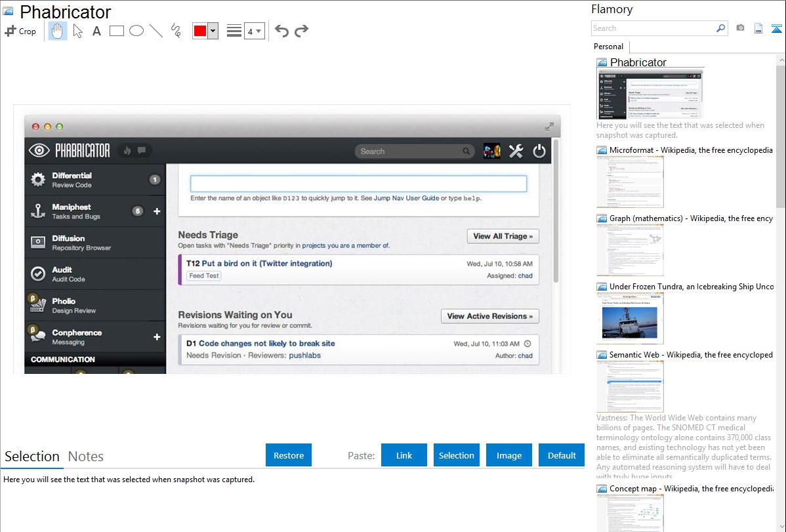Choose the text annotation tool
The image size is (786, 532).
[96, 31]
